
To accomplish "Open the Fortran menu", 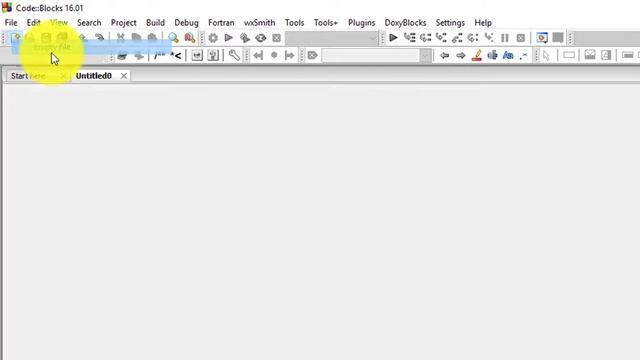I will (221, 23).
